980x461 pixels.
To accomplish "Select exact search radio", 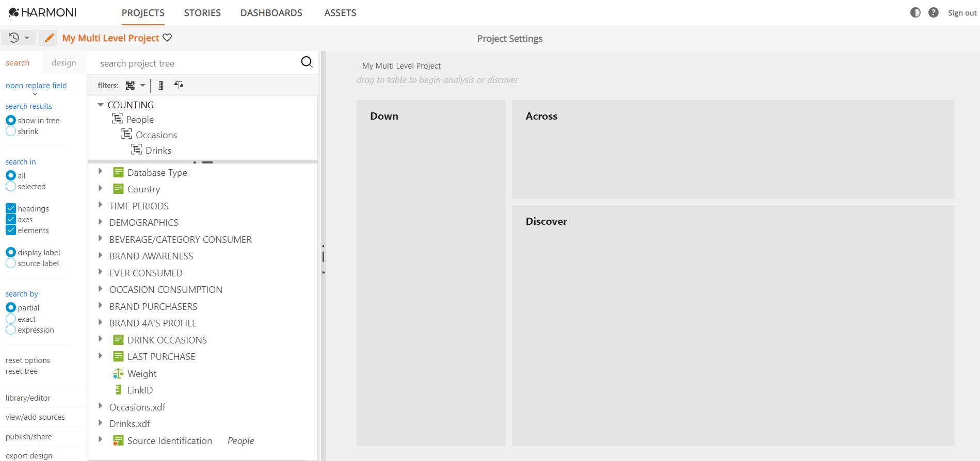I will click(11, 319).
